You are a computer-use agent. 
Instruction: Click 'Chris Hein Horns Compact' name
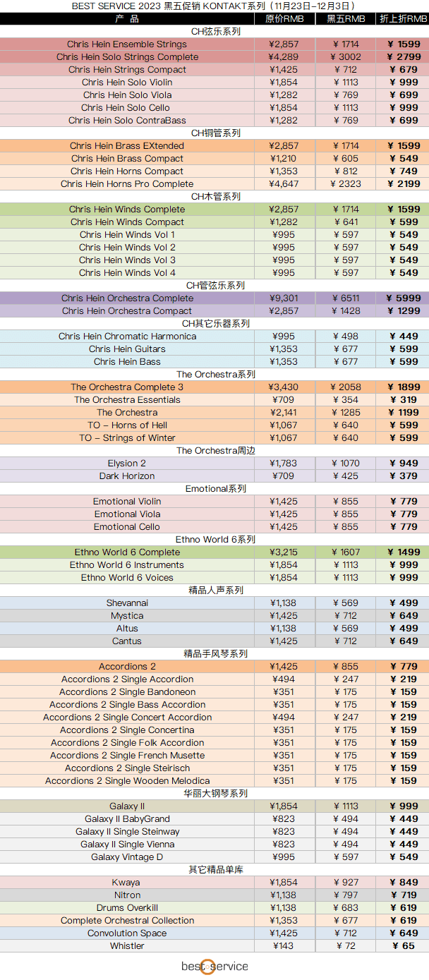tap(127, 171)
